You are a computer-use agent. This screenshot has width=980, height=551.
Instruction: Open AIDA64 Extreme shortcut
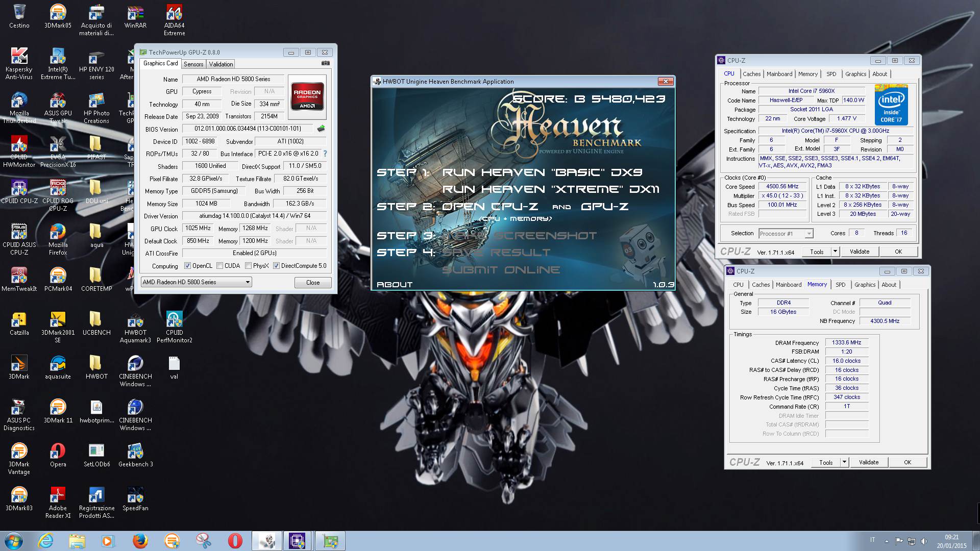click(174, 20)
